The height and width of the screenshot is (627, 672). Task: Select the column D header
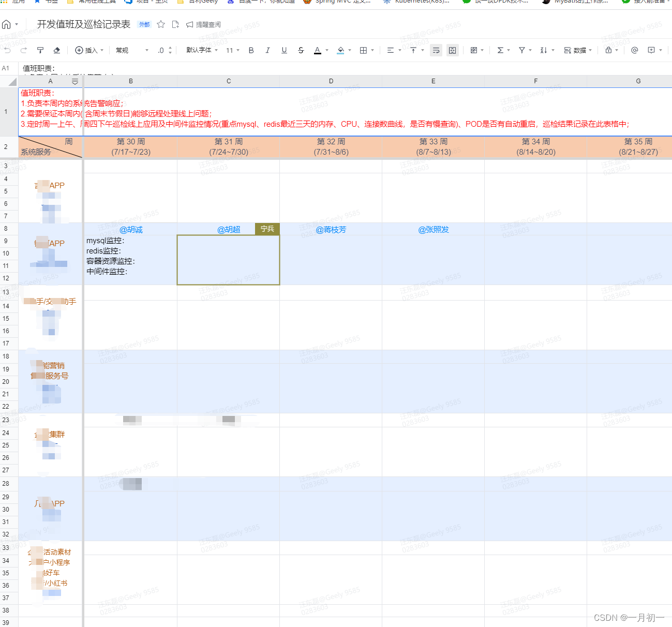pos(331,81)
